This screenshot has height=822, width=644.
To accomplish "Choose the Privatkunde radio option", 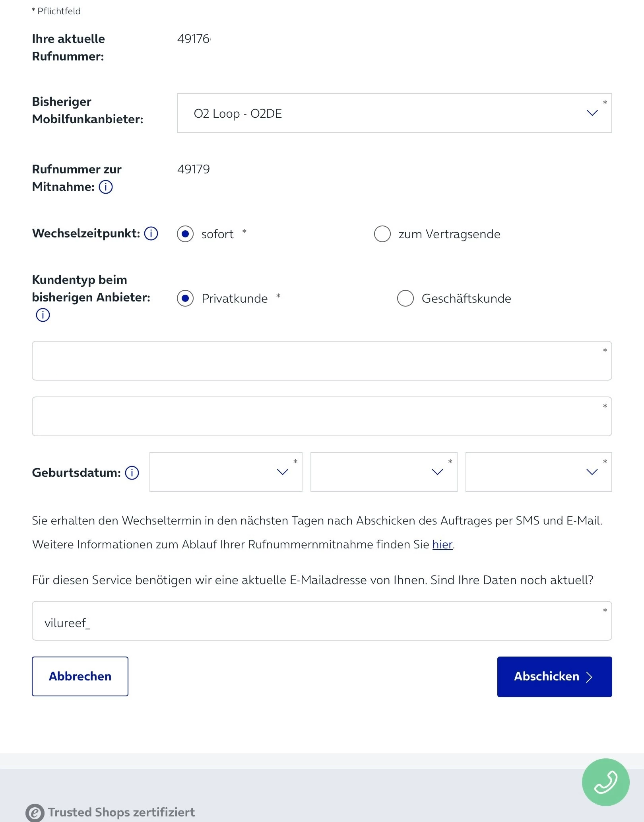I will click(x=185, y=298).
